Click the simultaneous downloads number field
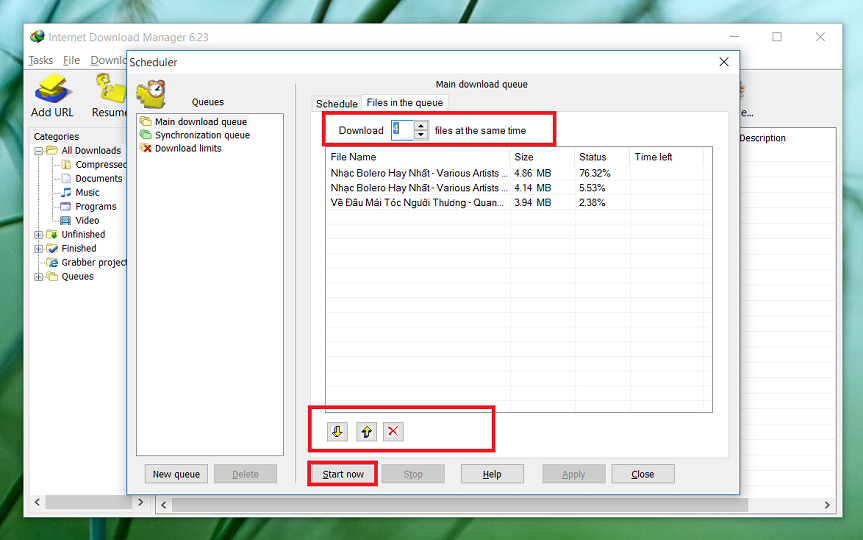 (402, 130)
